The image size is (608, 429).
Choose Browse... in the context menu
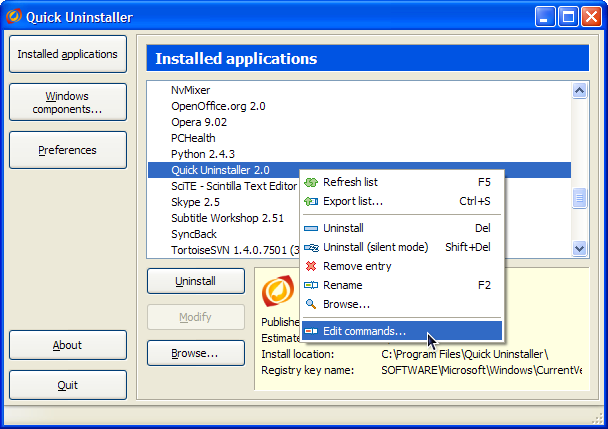[402, 304]
